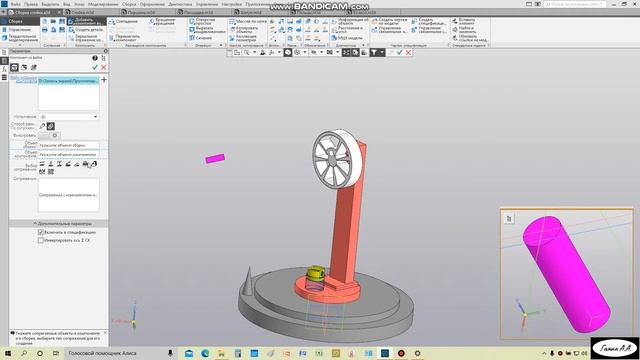Click the Объект сборки input field
640x360 pixels.
click(69, 145)
